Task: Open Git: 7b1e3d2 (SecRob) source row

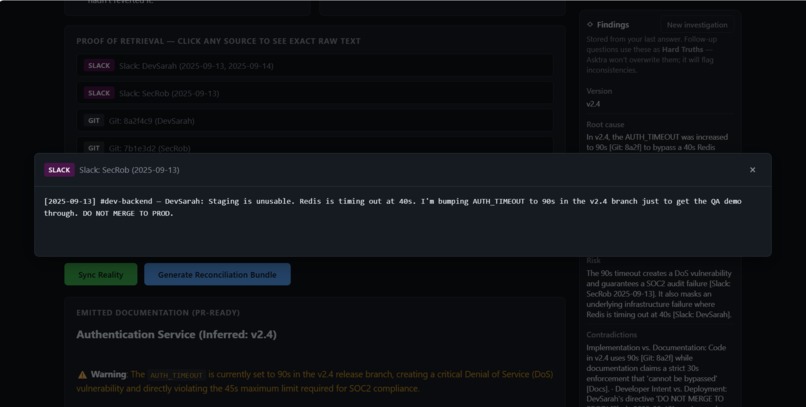Action: coord(315,146)
